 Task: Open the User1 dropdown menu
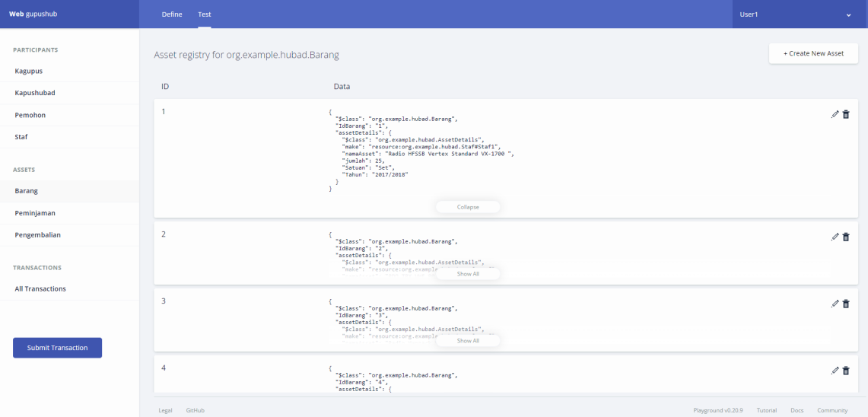pyautogui.click(x=799, y=14)
